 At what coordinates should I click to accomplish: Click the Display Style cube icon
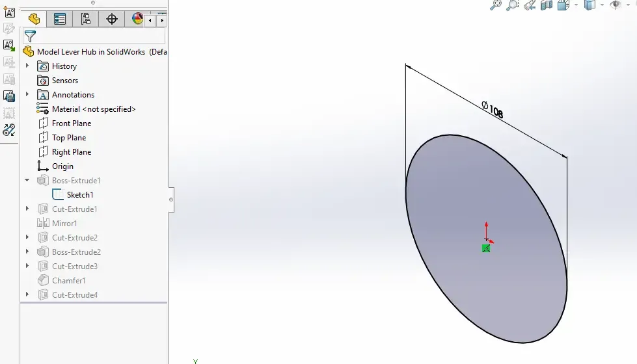point(590,5)
